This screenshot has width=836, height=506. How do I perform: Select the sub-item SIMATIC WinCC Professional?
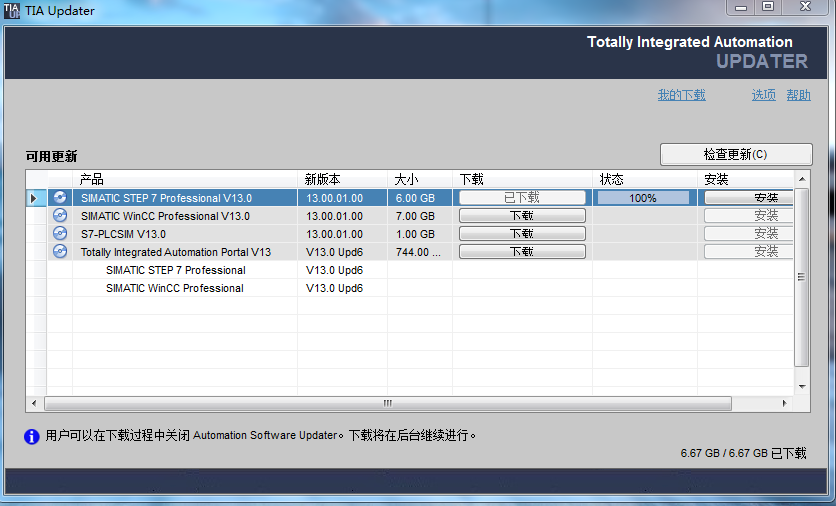point(174,288)
